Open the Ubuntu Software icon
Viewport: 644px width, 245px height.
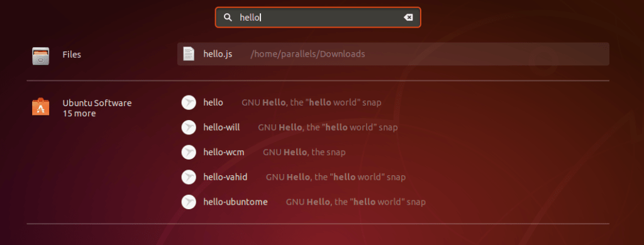41,107
